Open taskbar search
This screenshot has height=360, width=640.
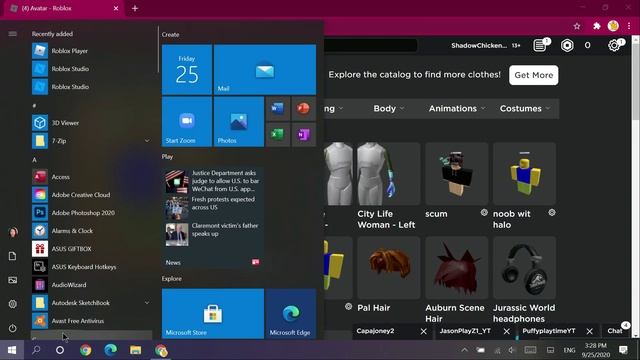click(x=36, y=350)
